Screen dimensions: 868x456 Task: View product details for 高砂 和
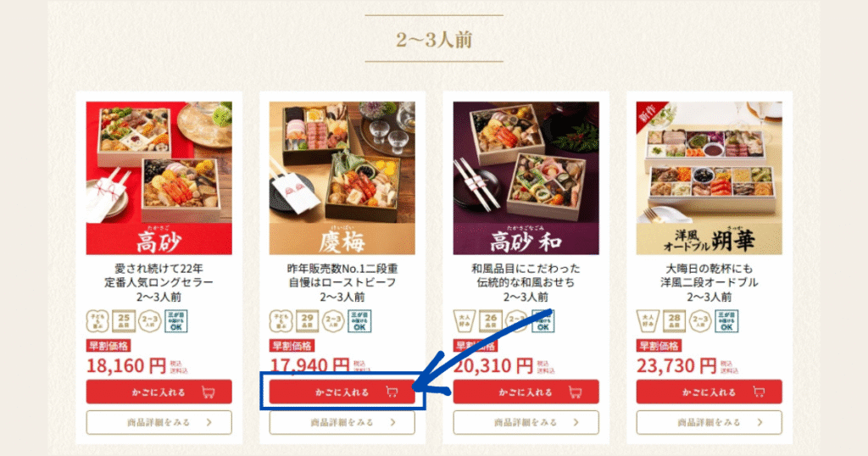[526, 422]
